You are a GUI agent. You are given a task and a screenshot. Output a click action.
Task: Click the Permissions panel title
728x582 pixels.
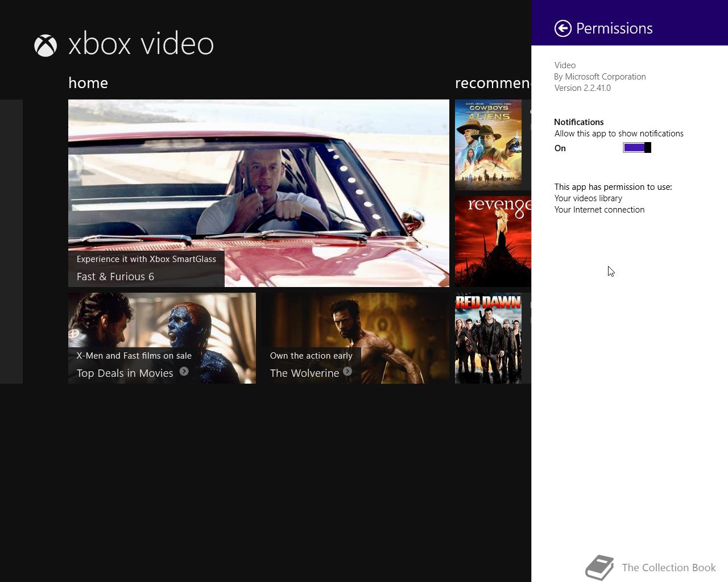614,28
